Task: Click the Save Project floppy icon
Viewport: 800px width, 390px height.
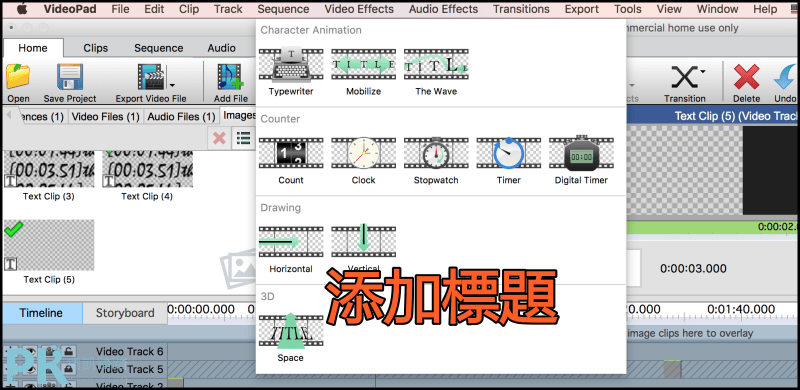Action: click(x=69, y=77)
